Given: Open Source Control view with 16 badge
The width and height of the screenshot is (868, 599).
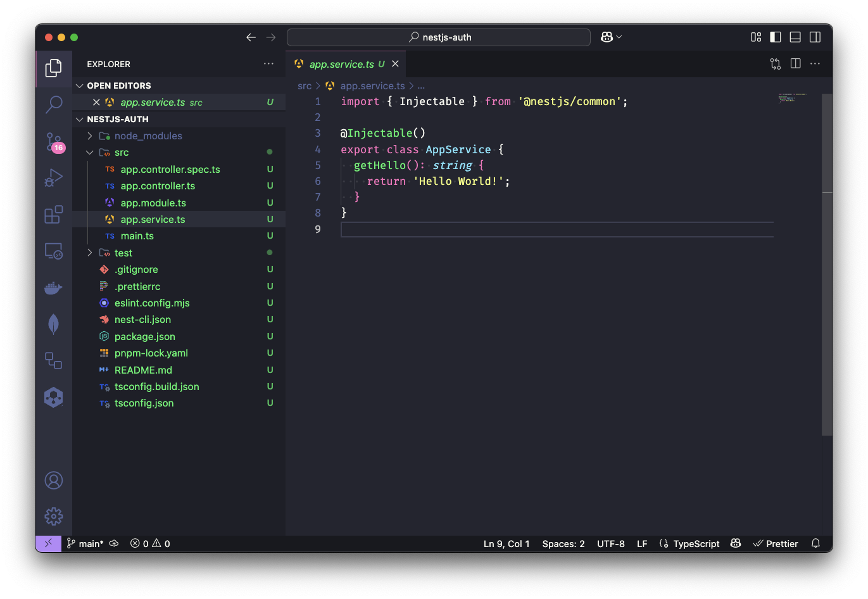Looking at the screenshot, I should (54, 142).
